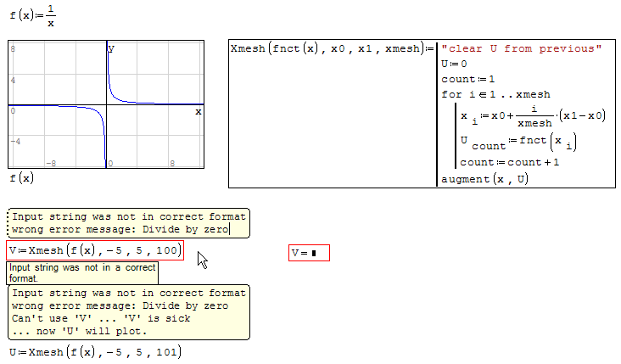Select the U:=Xmesh(f(x),-5,5,101) expression

point(94,352)
